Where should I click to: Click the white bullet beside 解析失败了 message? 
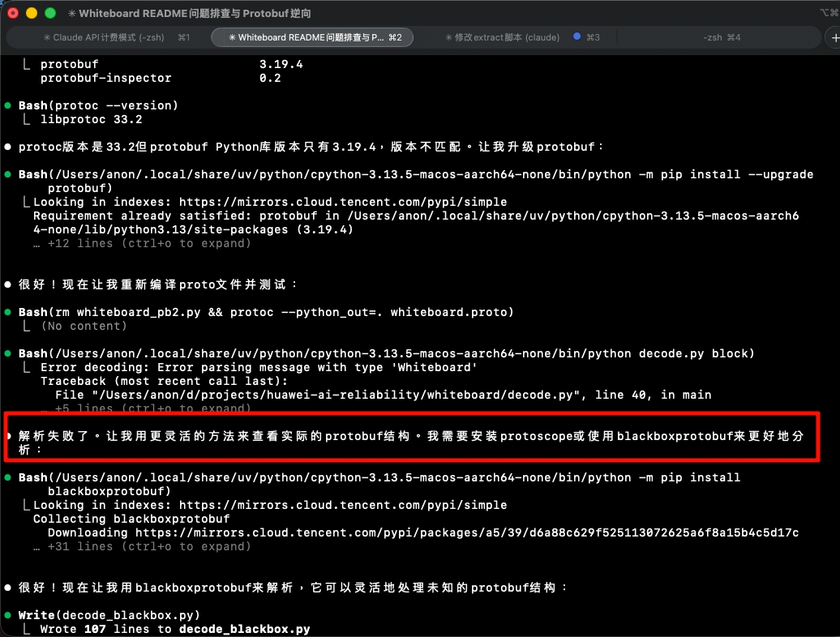pyautogui.click(x=8, y=436)
